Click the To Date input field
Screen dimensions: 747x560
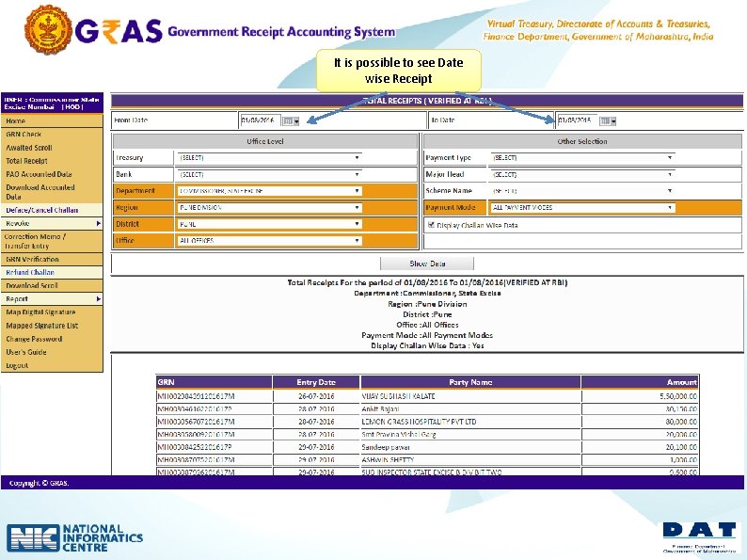578,120
